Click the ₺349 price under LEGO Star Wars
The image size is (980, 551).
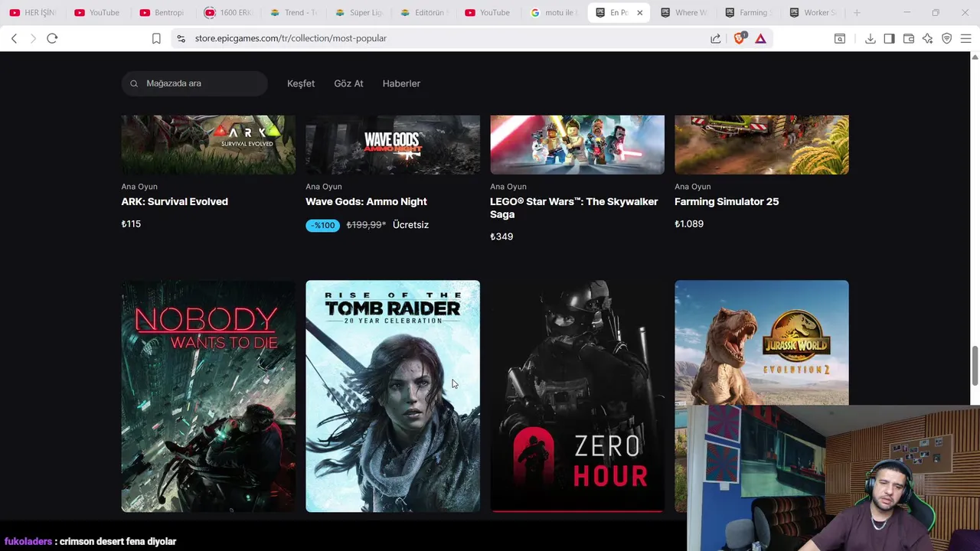tap(501, 237)
